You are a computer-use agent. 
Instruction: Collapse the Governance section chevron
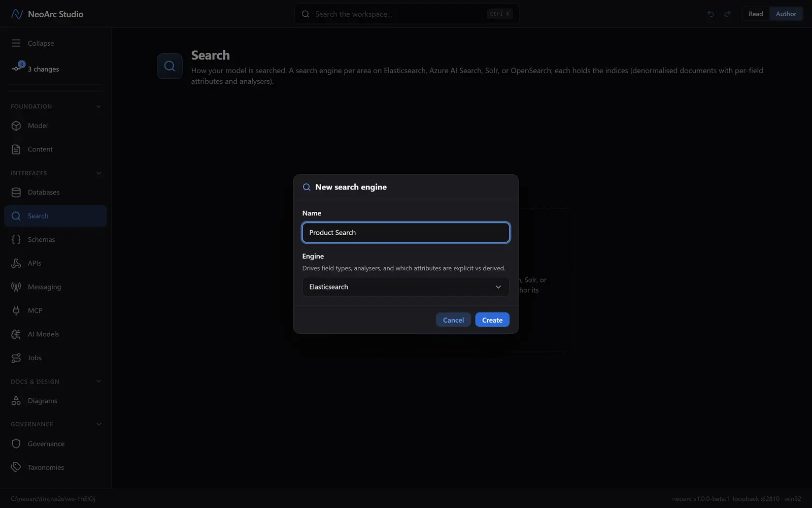(x=98, y=424)
